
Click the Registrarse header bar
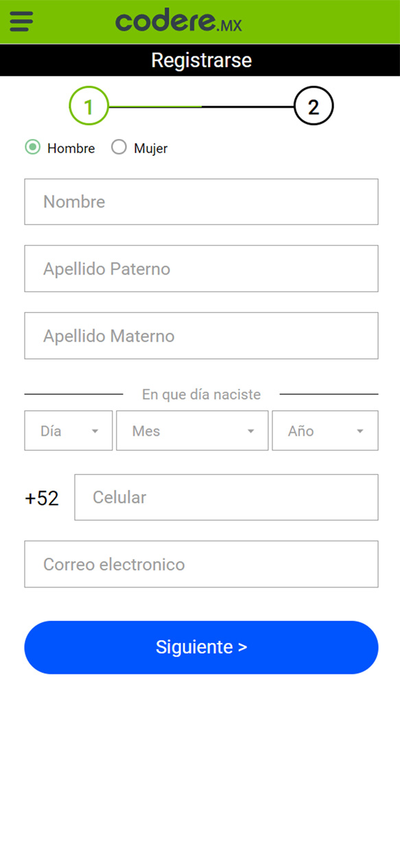coord(200,60)
